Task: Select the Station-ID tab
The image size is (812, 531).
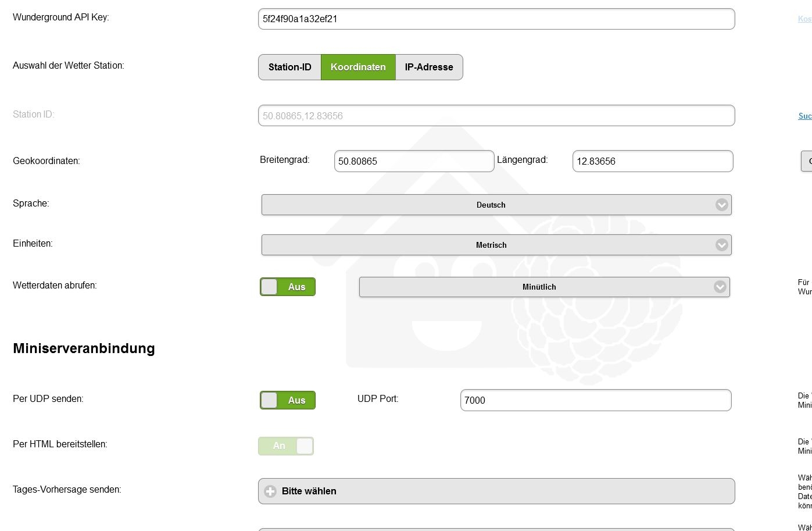Action: click(x=290, y=67)
